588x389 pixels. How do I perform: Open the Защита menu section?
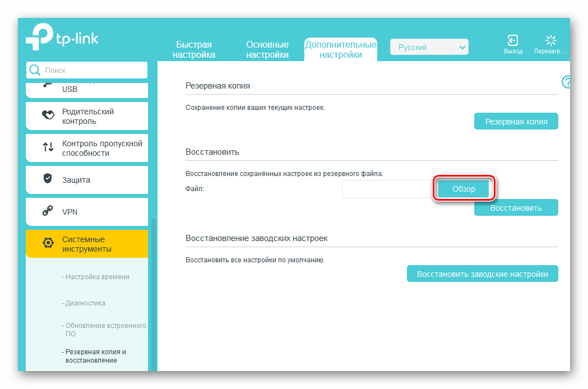coord(87,180)
